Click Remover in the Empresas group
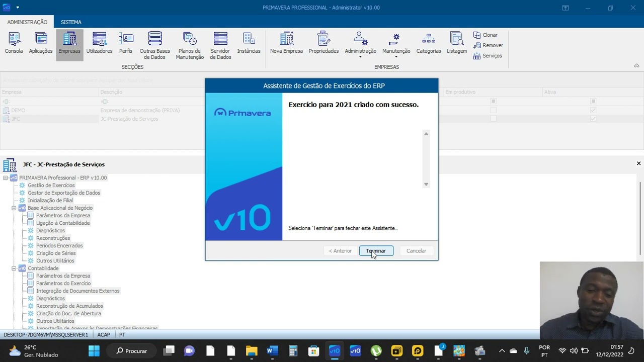The height and width of the screenshot is (362, 644). (x=488, y=45)
